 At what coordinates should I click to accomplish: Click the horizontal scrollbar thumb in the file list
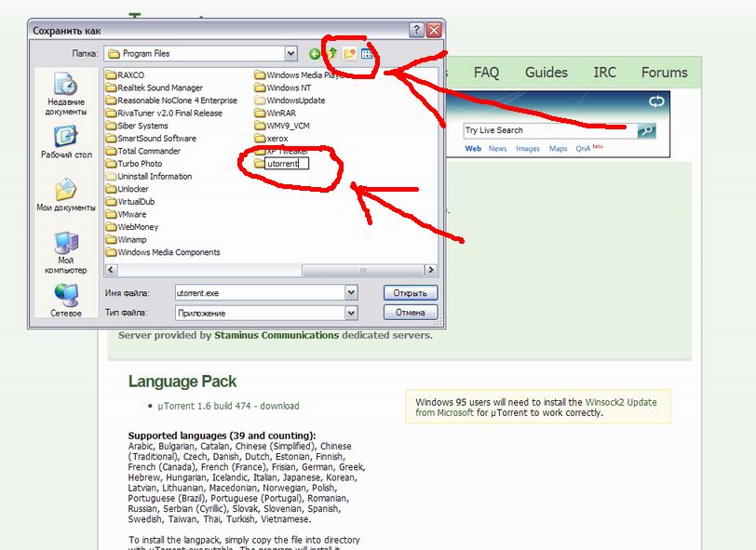click(x=362, y=270)
